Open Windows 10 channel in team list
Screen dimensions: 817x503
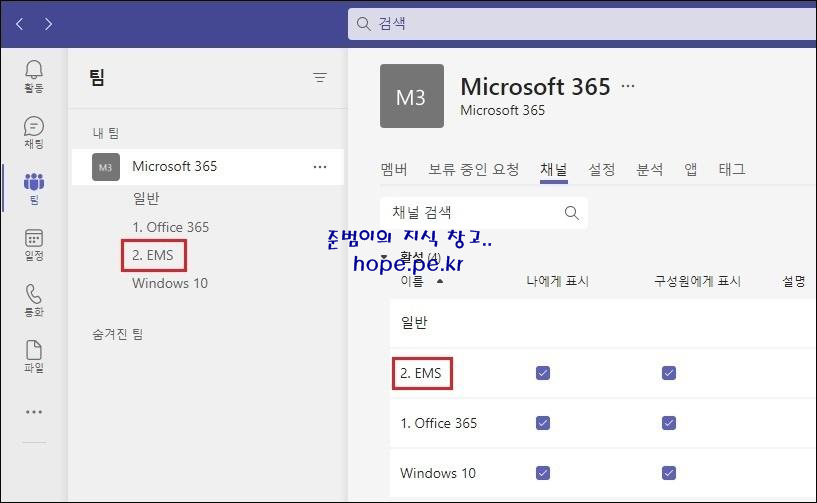pos(170,283)
